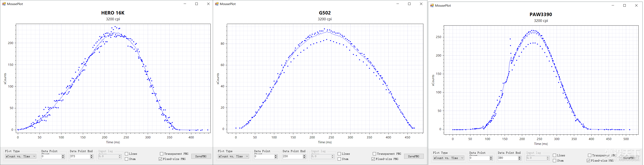Close the PAW3390 MousePlot window
Screen dimensions: 644x165
coord(636,5)
